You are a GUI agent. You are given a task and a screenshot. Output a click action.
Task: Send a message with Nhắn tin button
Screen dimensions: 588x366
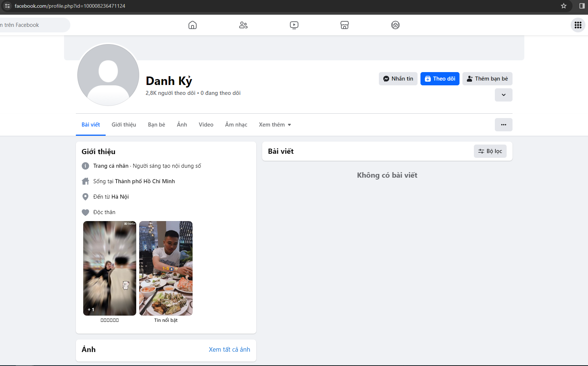click(x=398, y=79)
